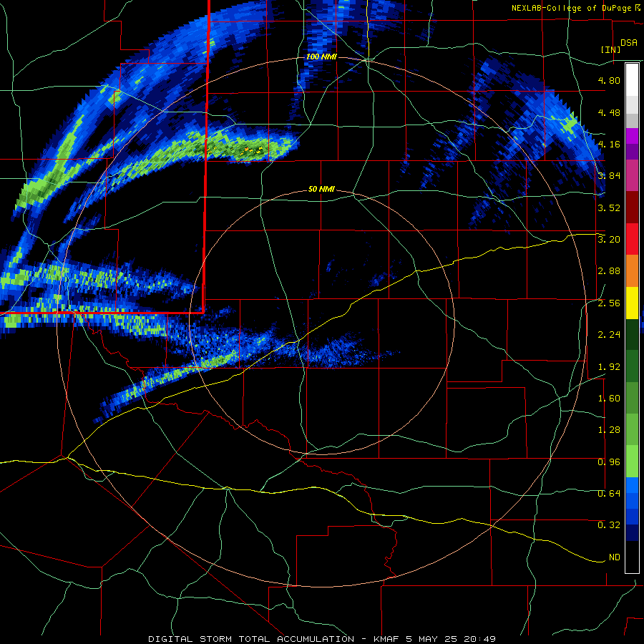Click the 3.52 legend value

click(609, 208)
